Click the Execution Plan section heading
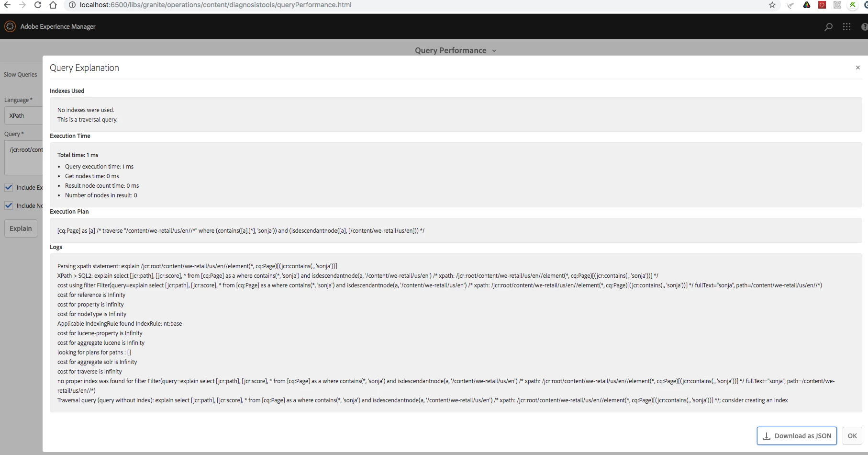Image resolution: width=868 pixels, height=455 pixels. [69, 211]
